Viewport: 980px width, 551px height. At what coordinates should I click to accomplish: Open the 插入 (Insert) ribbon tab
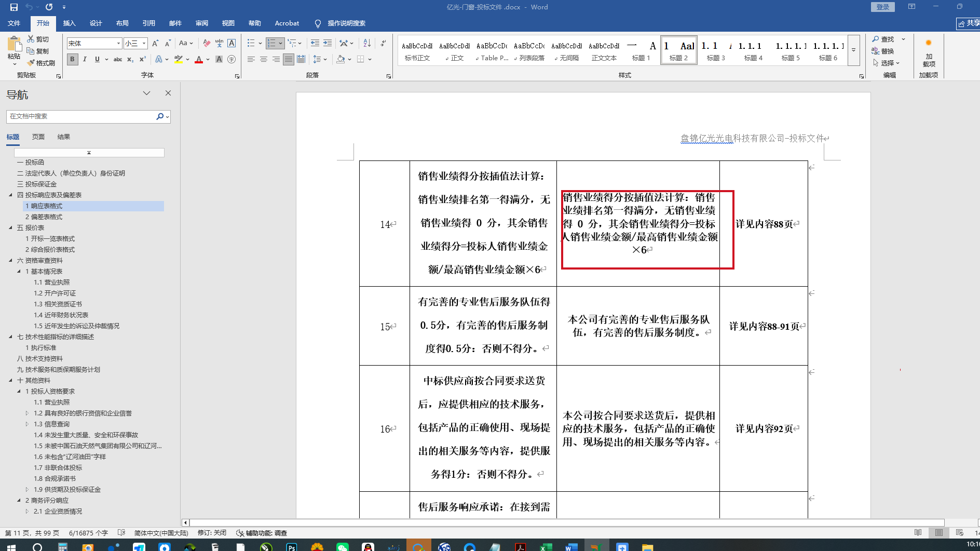[x=69, y=23]
